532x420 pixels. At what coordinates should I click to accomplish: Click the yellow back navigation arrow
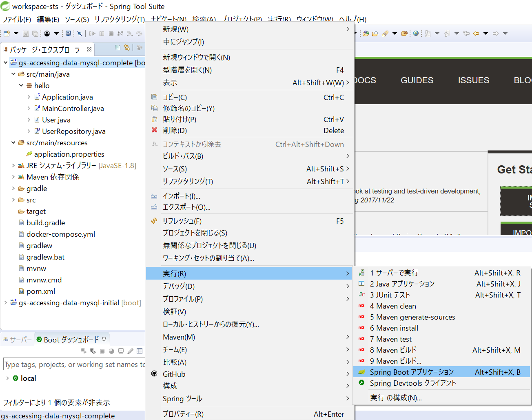(x=476, y=33)
